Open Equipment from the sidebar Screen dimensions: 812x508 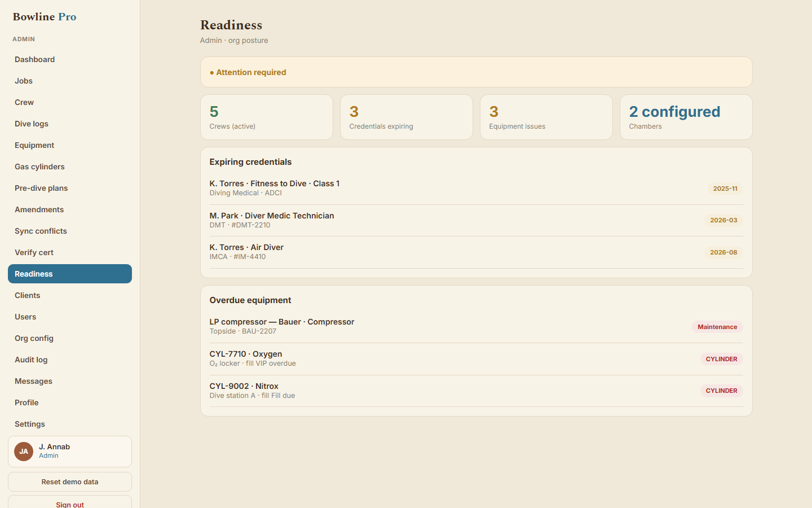pos(70,145)
